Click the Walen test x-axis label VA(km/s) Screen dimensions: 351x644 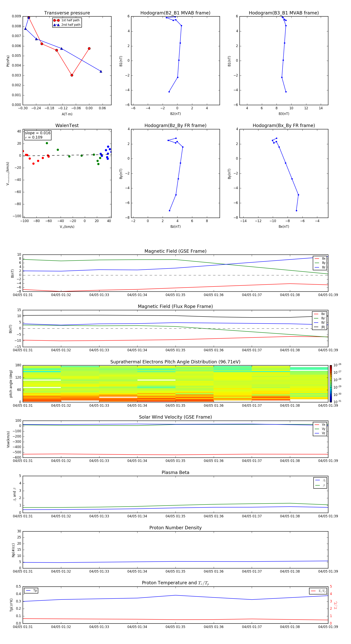(67, 227)
